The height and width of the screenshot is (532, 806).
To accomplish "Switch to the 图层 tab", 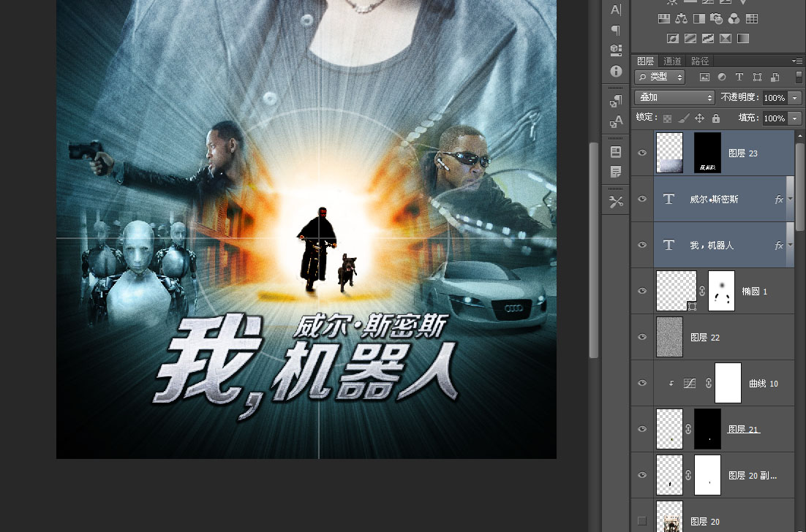I will [645, 61].
